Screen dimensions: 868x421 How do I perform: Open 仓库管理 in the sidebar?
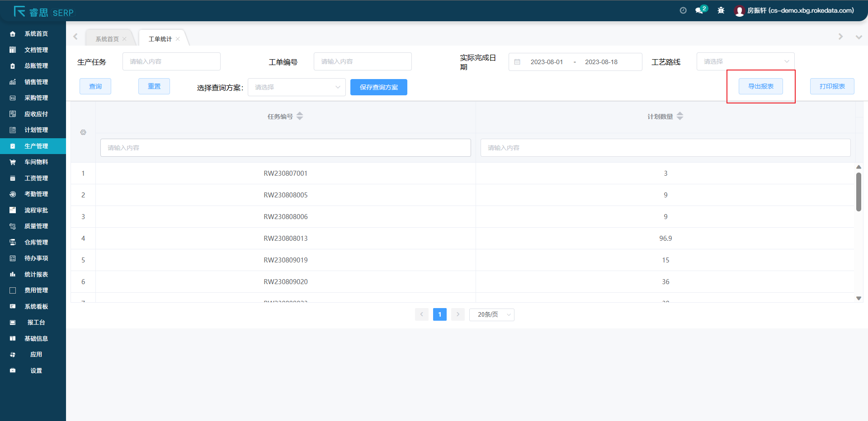click(36, 242)
